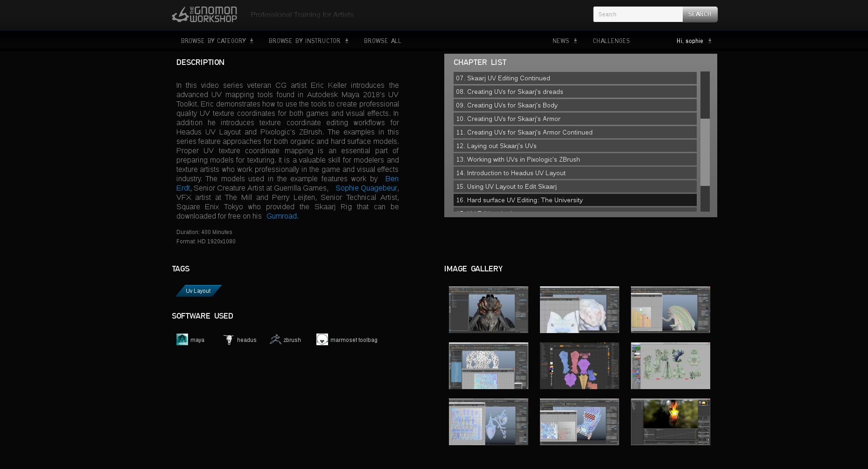Open the News menu

coord(560,41)
